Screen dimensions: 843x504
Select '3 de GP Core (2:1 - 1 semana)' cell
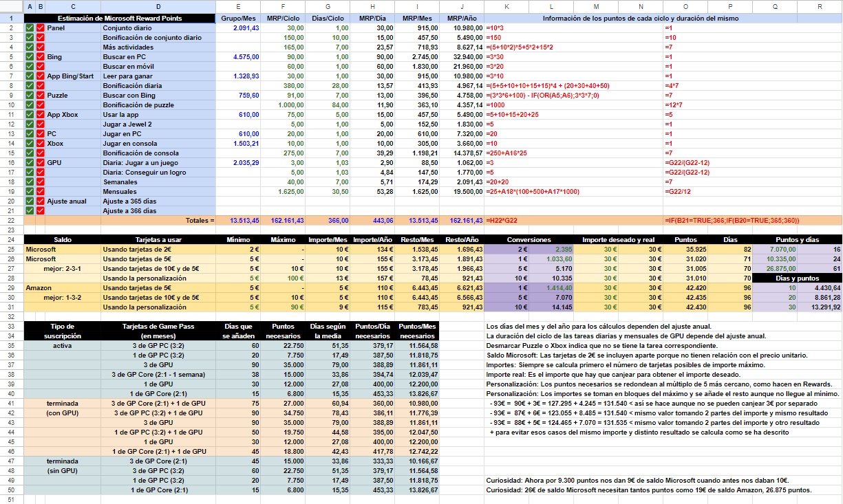159,374
